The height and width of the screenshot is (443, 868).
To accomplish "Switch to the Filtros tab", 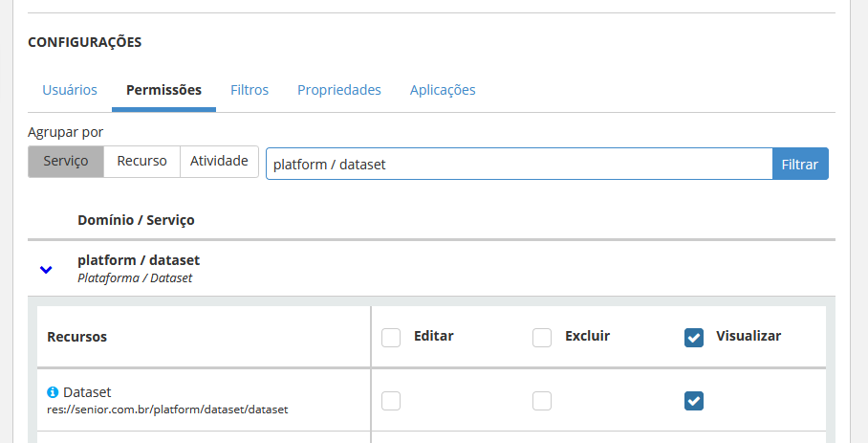I will (250, 90).
